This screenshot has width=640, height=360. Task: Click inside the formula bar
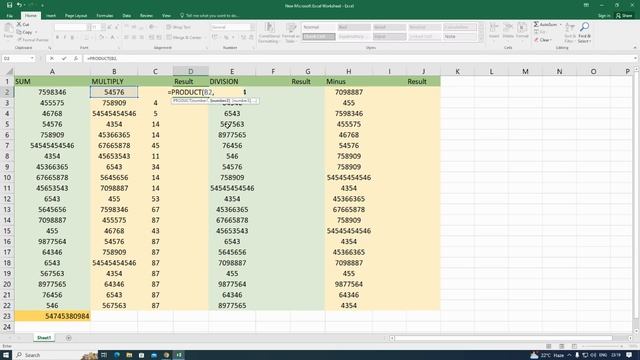(359, 58)
